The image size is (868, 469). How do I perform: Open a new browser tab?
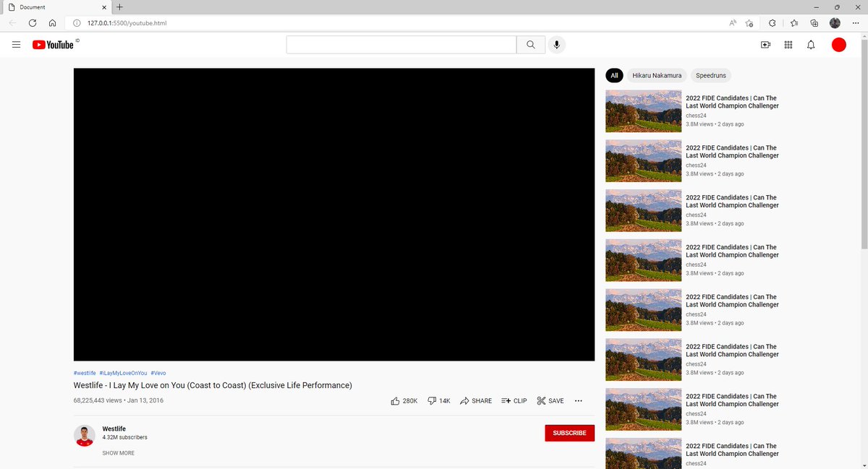(120, 7)
